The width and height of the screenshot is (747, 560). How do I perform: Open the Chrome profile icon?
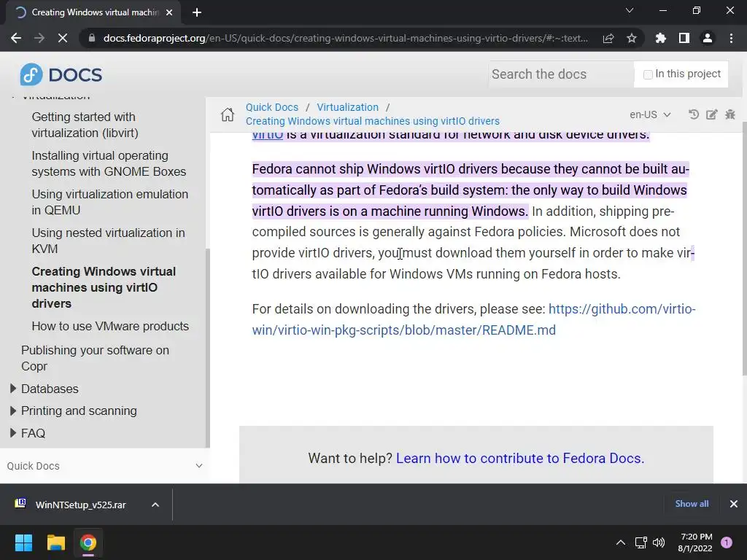coord(708,38)
